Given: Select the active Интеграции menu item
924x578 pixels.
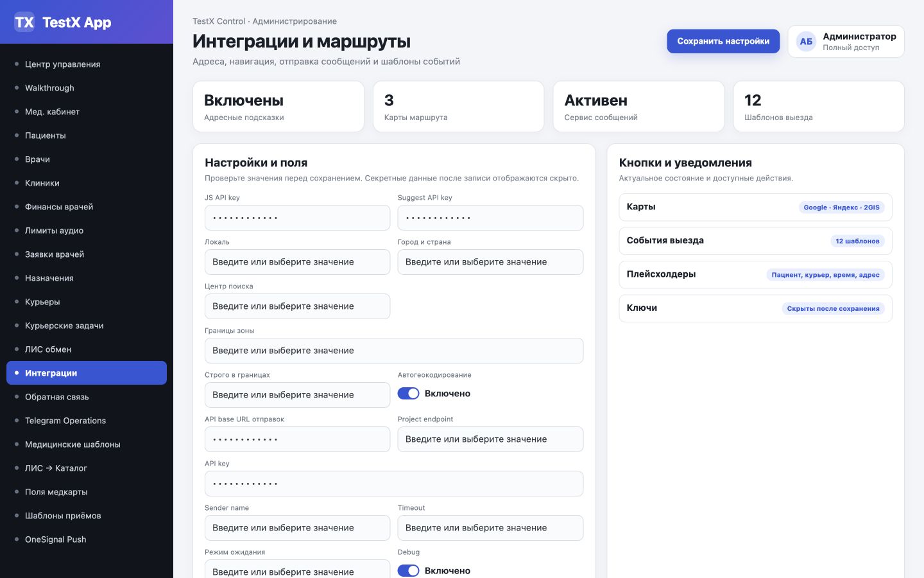Looking at the screenshot, I should click(x=87, y=373).
